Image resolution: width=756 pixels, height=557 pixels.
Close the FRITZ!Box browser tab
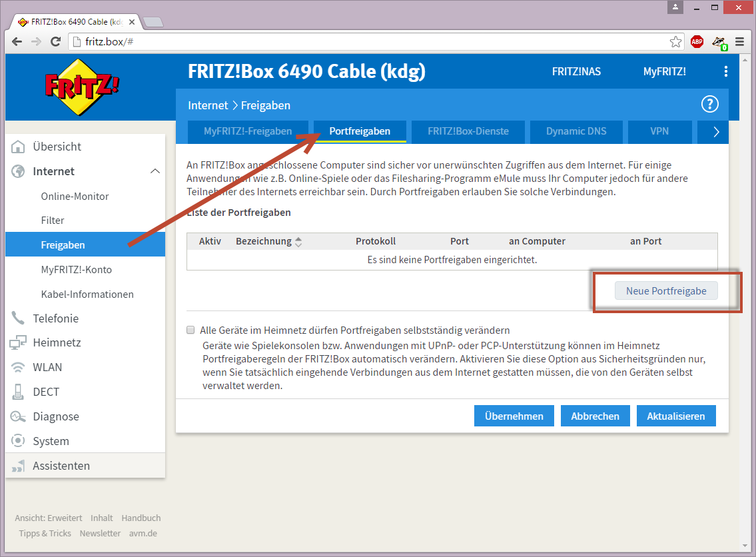point(132,22)
